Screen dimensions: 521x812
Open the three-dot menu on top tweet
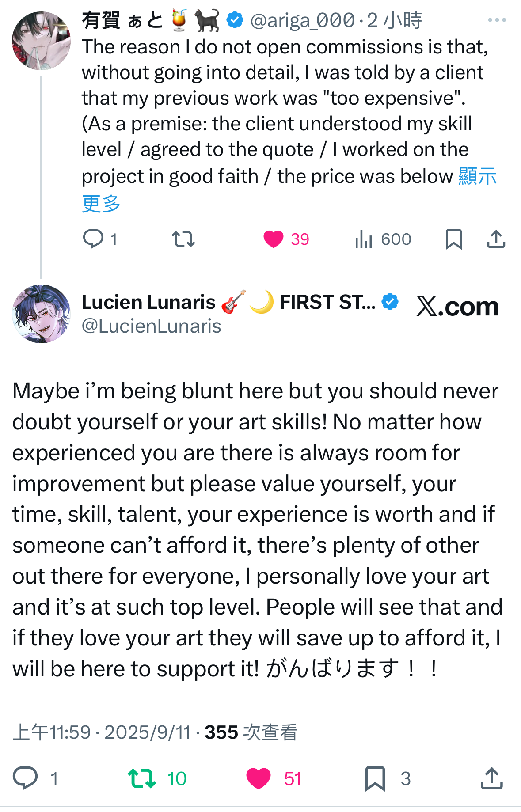[497, 20]
